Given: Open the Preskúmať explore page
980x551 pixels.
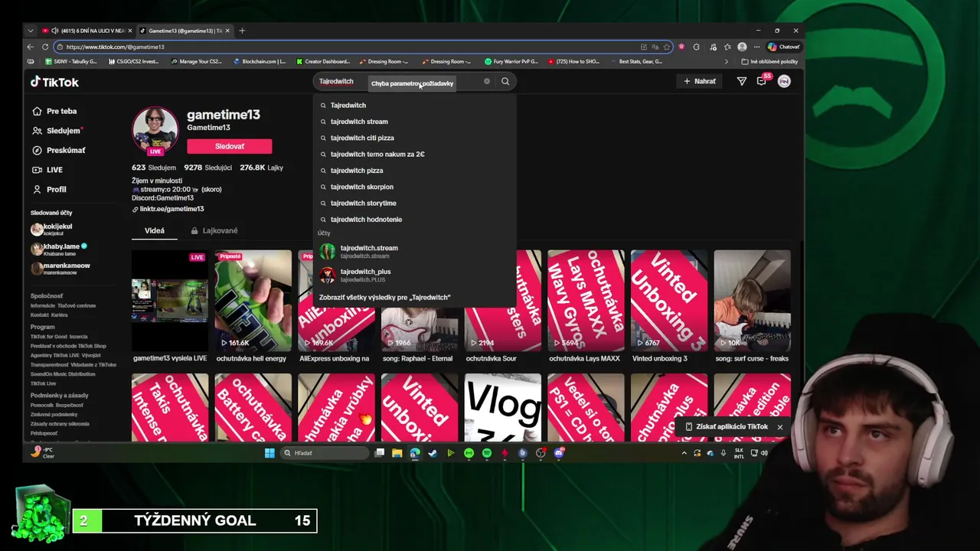Looking at the screenshot, I should coord(59,150).
